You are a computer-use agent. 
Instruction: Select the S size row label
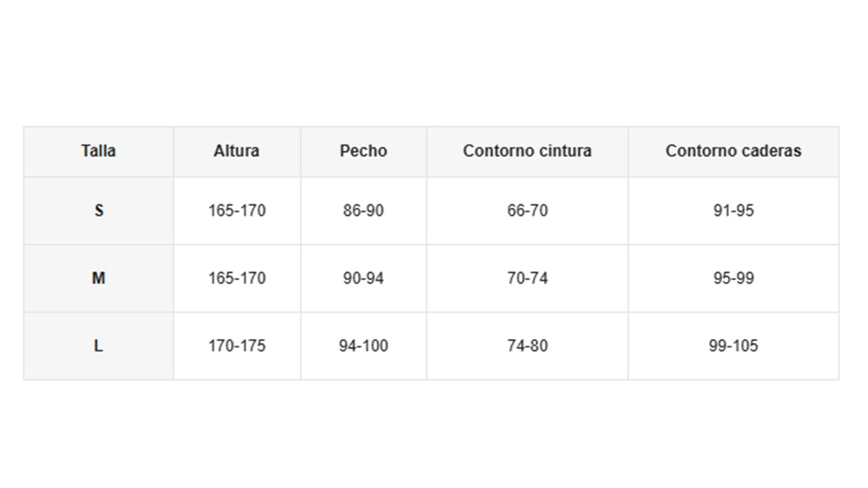click(98, 211)
